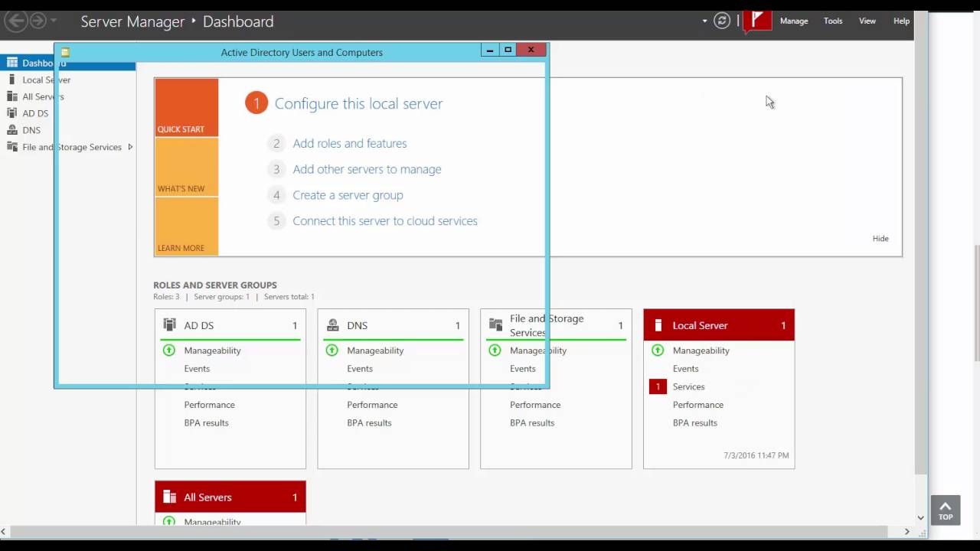Click the Dashboard grid icon in sidebar
The image size is (980, 551).
pos(11,63)
